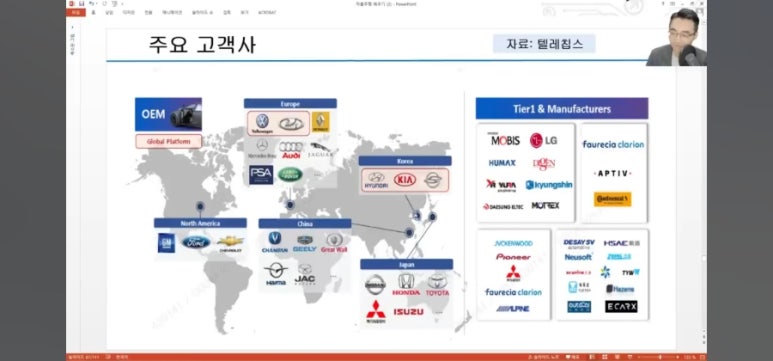773x361 pixels.
Task: Select the Korea region header
Action: click(405, 161)
